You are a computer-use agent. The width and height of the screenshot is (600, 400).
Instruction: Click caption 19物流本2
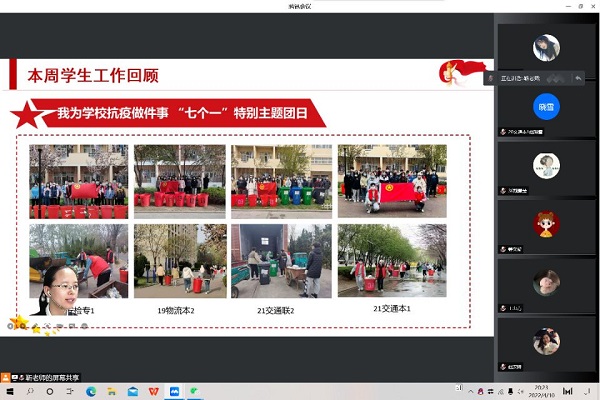(x=176, y=310)
